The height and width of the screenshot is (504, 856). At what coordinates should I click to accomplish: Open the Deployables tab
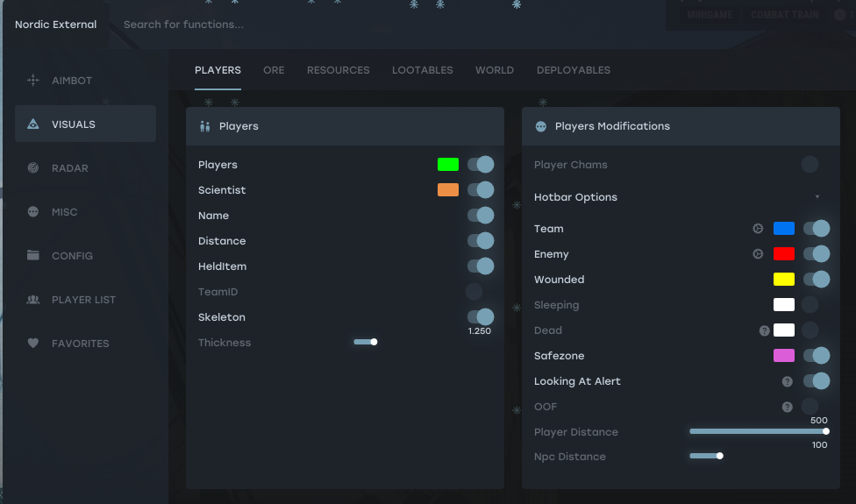[x=574, y=70]
